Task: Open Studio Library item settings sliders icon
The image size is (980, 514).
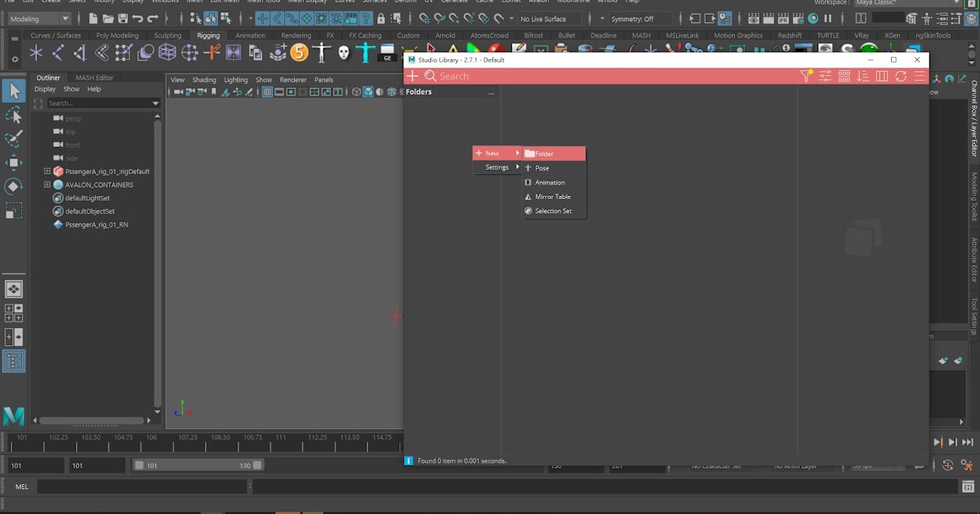Action: (826, 76)
